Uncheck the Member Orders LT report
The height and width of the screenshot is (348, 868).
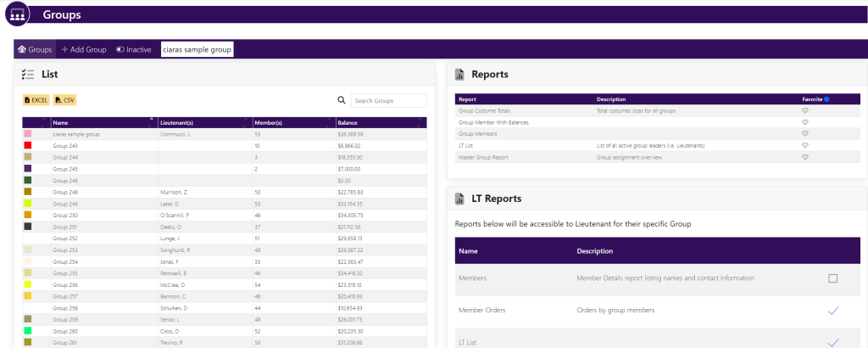pos(832,311)
